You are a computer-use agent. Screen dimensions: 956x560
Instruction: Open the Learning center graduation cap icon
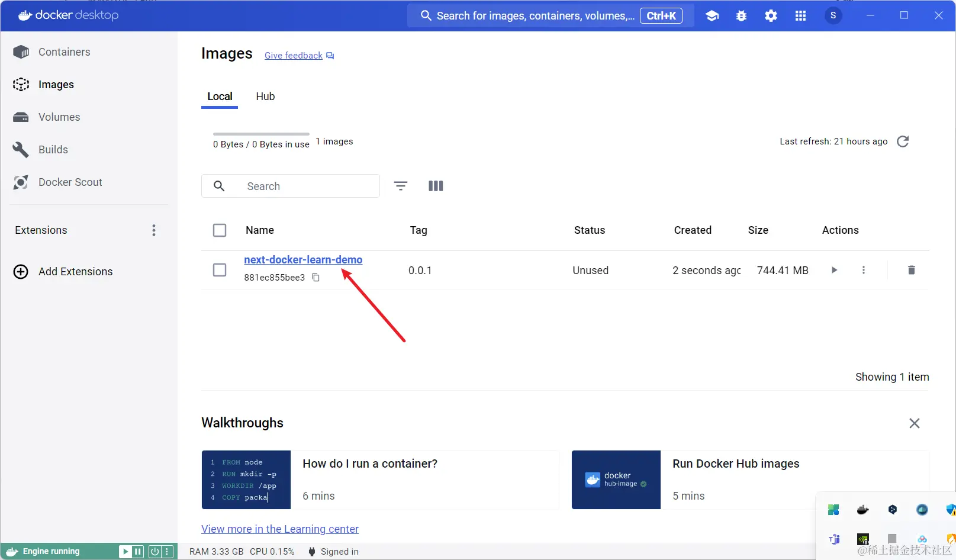712,16
